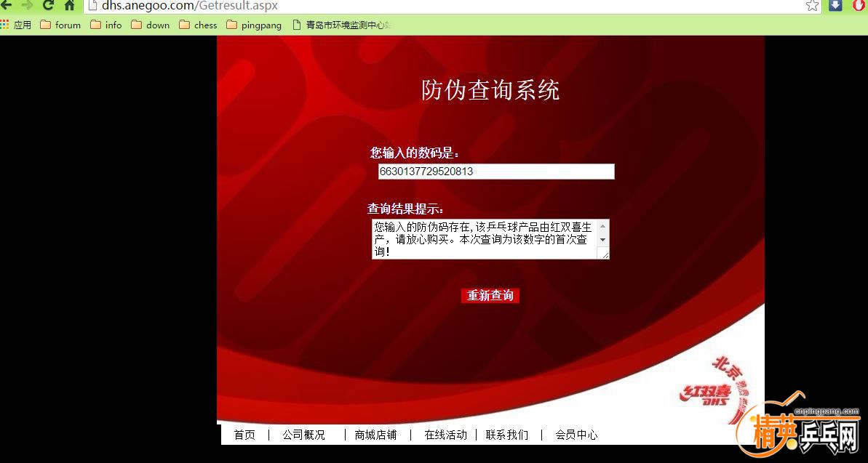This screenshot has height=463, width=868.
Task: Click the code input field with 6630137729520813
Action: click(x=496, y=172)
